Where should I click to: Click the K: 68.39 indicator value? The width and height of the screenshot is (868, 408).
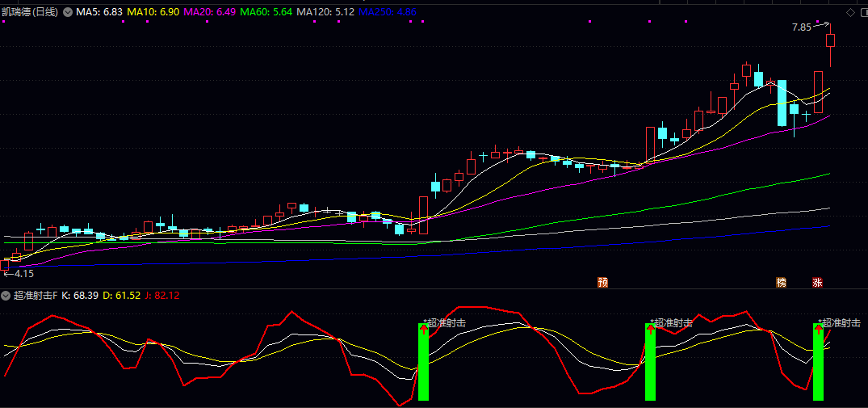tap(81, 296)
